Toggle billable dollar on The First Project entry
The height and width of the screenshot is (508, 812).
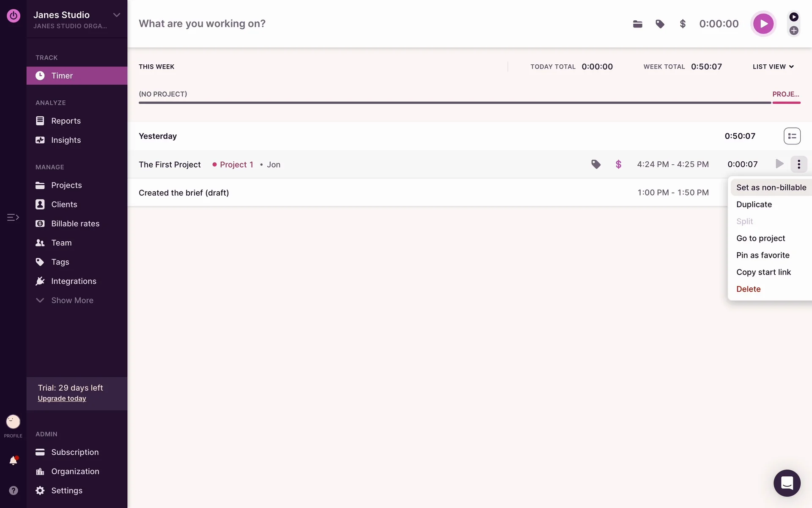(618, 164)
